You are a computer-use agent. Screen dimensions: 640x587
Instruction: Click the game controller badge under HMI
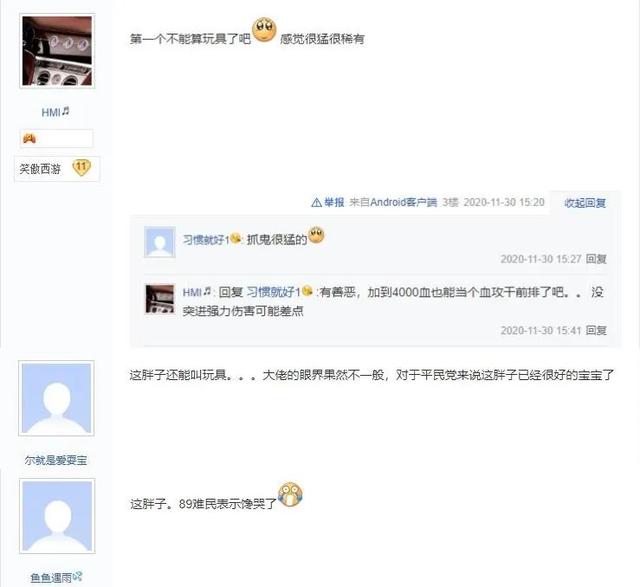29,138
